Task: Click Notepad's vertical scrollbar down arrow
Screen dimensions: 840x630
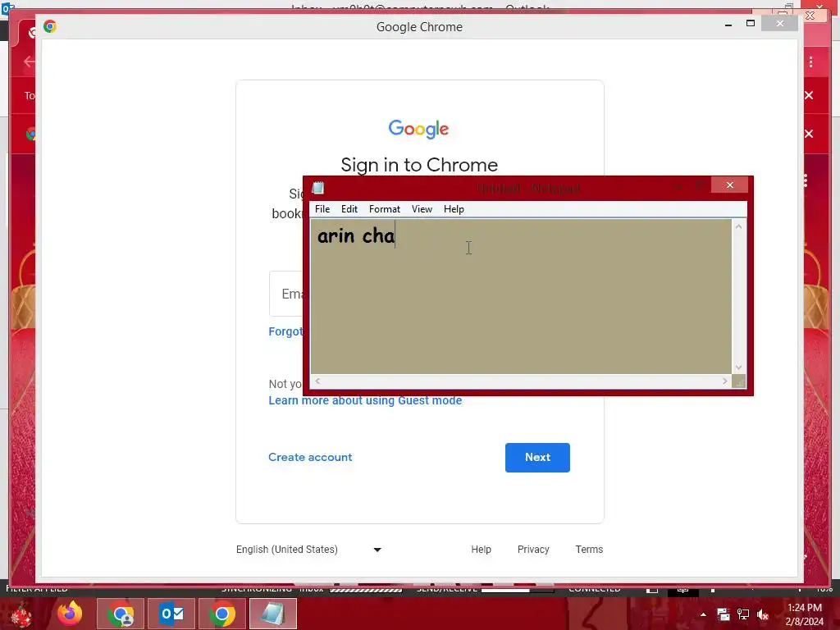Action: point(738,367)
